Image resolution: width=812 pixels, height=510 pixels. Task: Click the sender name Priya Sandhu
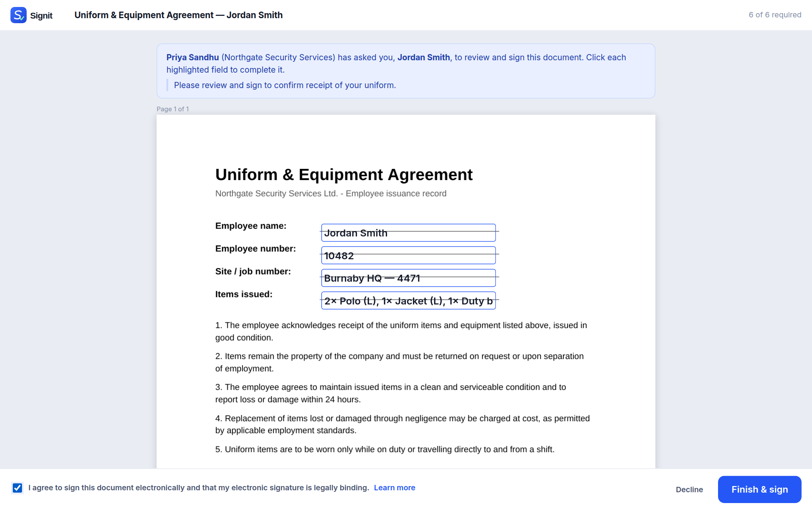click(x=193, y=57)
